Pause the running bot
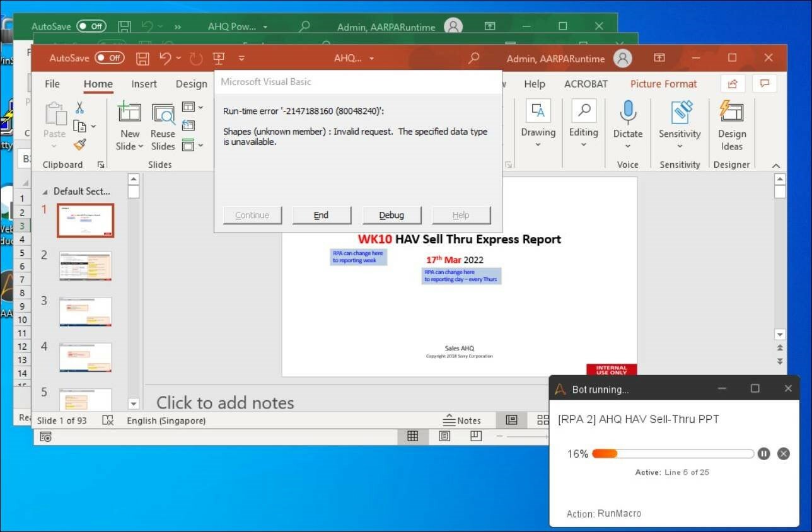The width and height of the screenshot is (812, 532). pyautogui.click(x=763, y=454)
